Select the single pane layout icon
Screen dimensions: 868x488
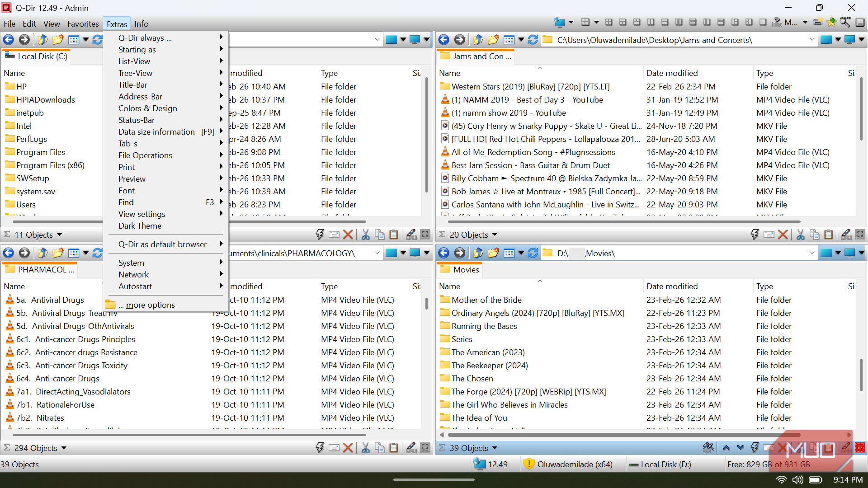tap(763, 22)
